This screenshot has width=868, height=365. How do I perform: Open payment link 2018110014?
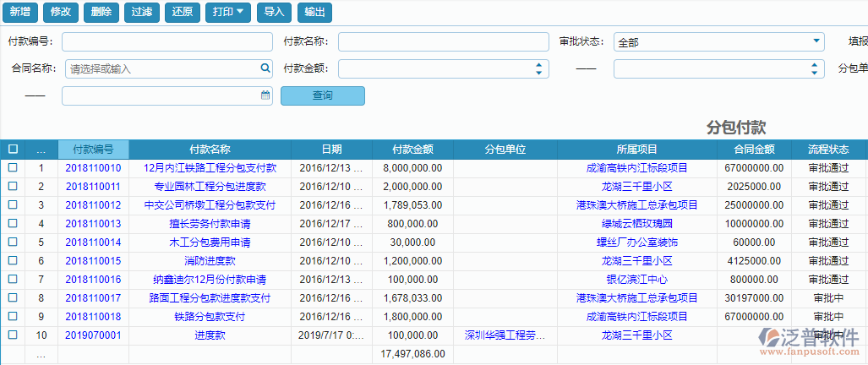click(93, 242)
